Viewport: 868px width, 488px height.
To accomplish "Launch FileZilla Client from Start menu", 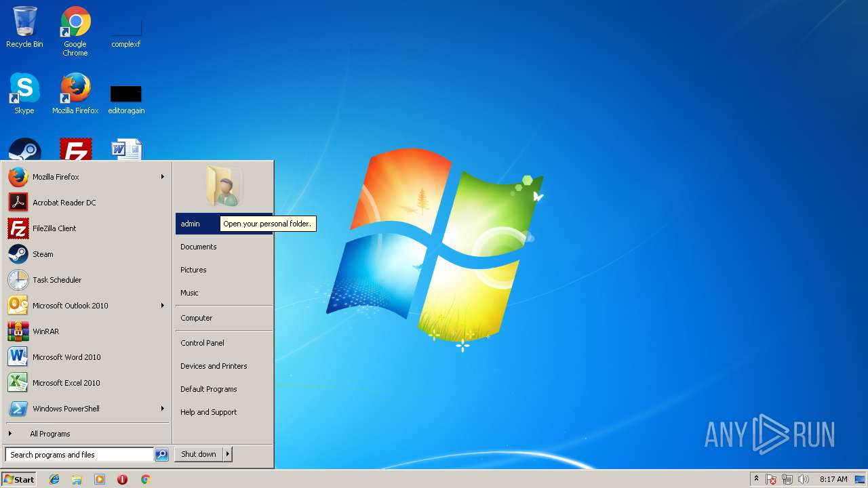I will (x=86, y=228).
